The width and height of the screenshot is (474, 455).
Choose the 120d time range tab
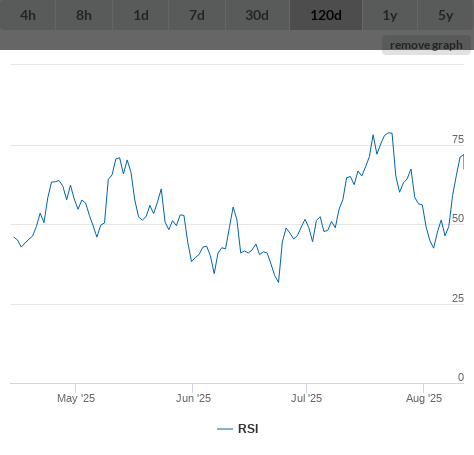point(326,15)
